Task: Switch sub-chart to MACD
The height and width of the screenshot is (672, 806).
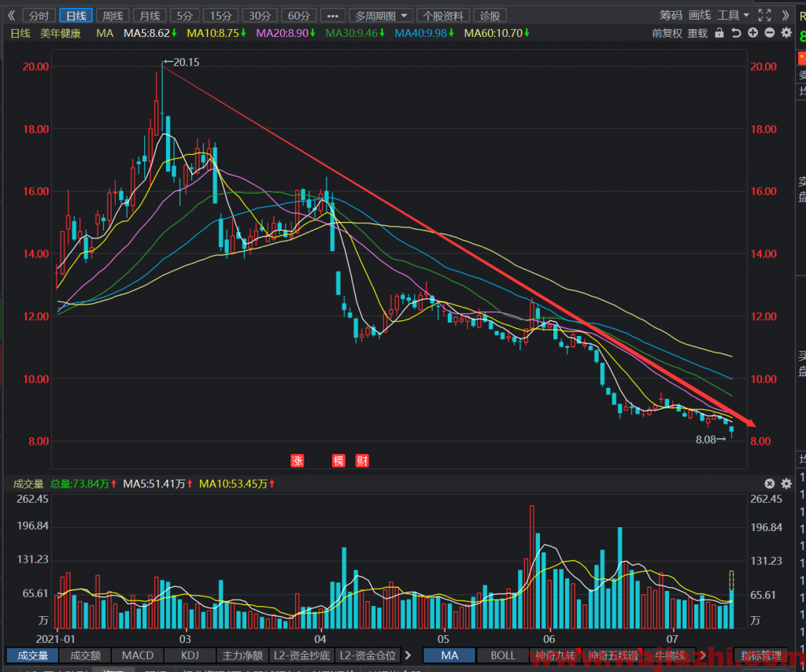Action: click(x=138, y=655)
